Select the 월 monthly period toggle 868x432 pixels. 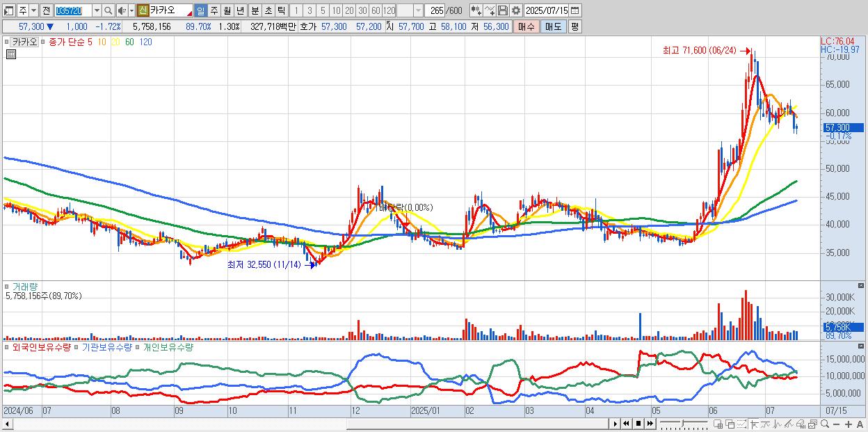227,11
